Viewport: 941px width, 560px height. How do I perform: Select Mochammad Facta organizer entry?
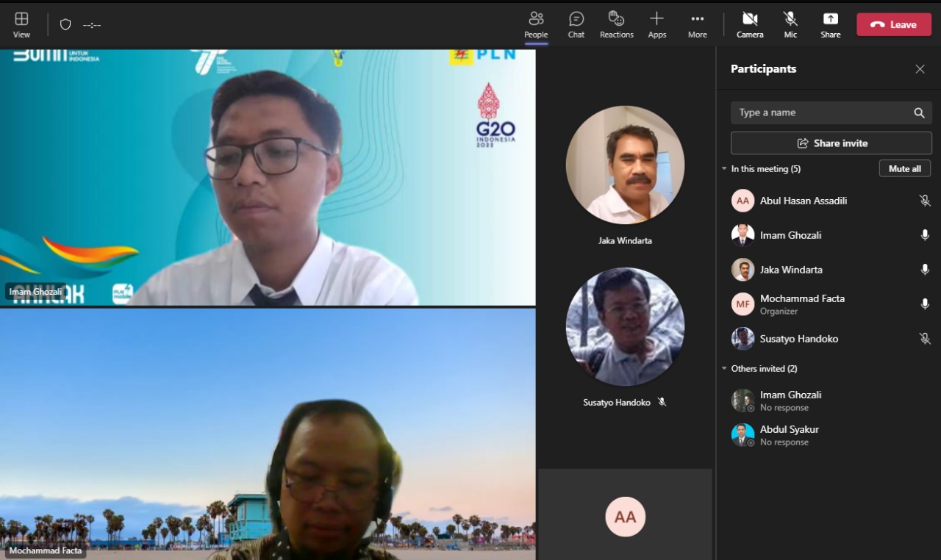click(801, 304)
